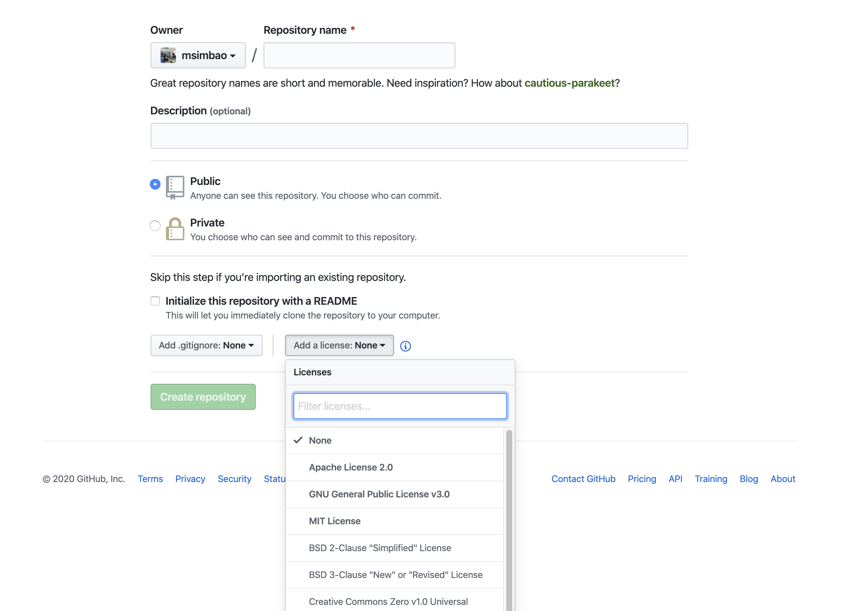This screenshot has width=868, height=611.
Task: Open the Add a license dropdown
Action: (x=339, y=345)
